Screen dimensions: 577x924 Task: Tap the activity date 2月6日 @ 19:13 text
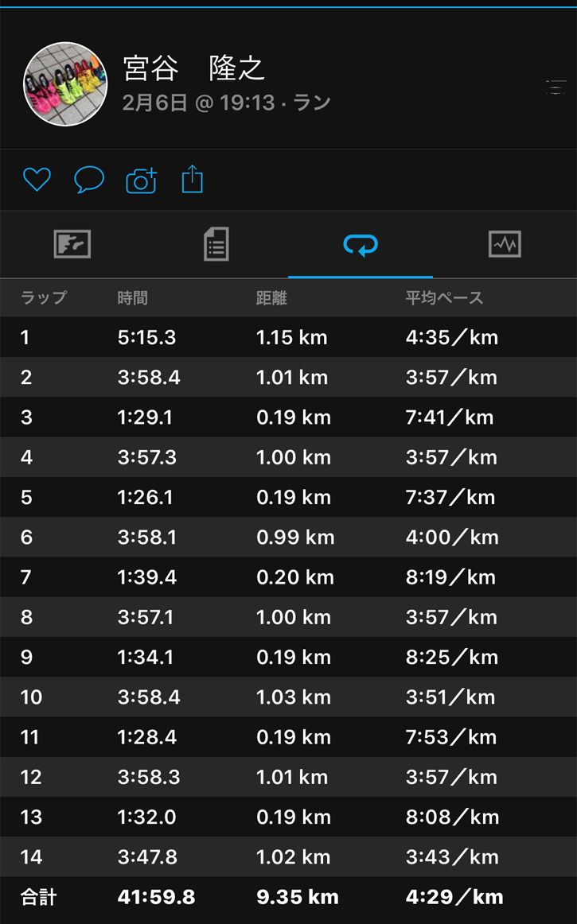pos(227,103)
